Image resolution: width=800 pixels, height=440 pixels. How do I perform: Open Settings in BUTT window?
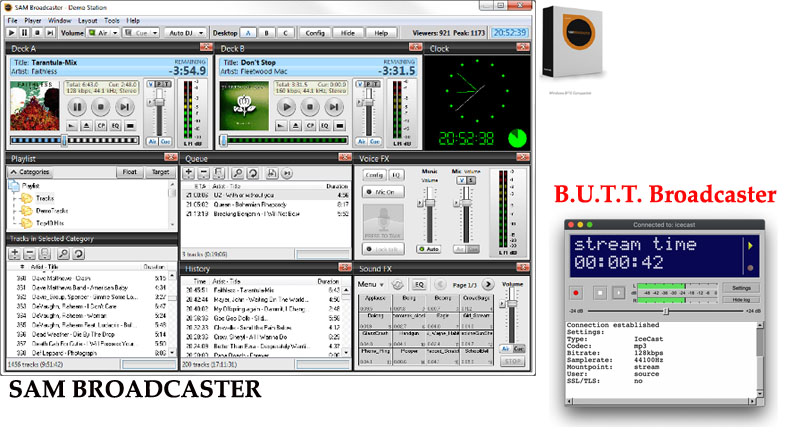[741, 288]
